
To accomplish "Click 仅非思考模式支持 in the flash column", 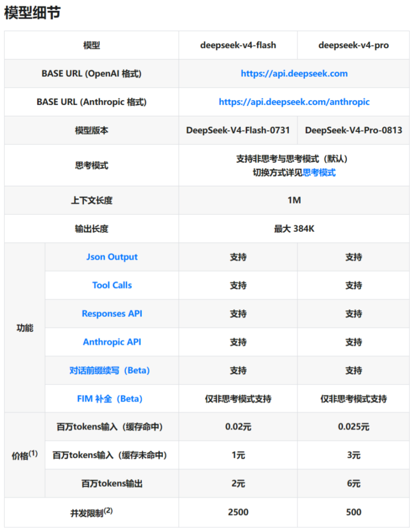I will (238, 398).
